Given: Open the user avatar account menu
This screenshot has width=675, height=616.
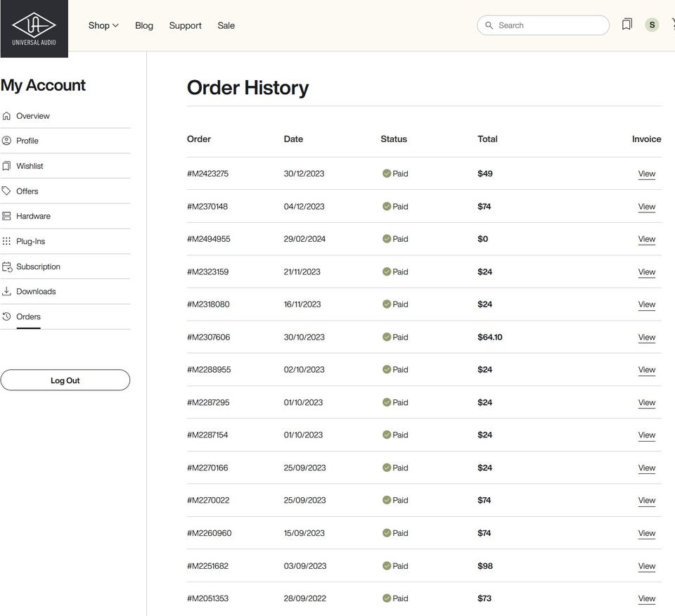Looking at the screenshot, I should (x=652, y=25).
